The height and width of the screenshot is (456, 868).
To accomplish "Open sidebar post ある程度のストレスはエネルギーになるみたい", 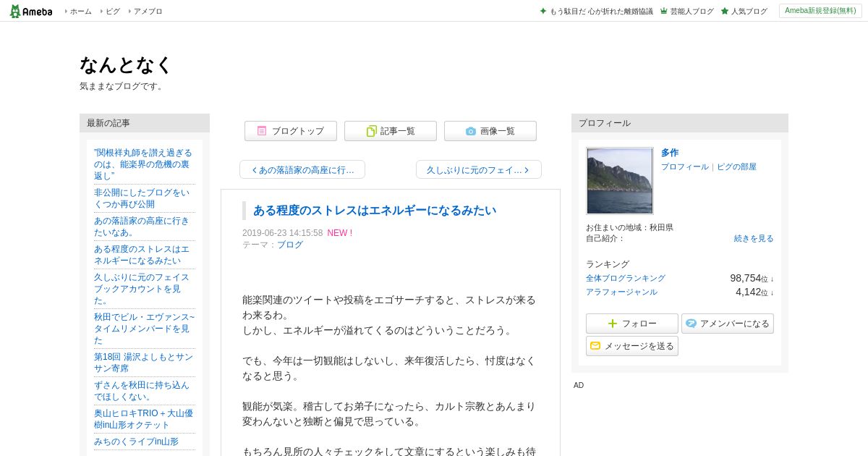I will pos(142,255).
